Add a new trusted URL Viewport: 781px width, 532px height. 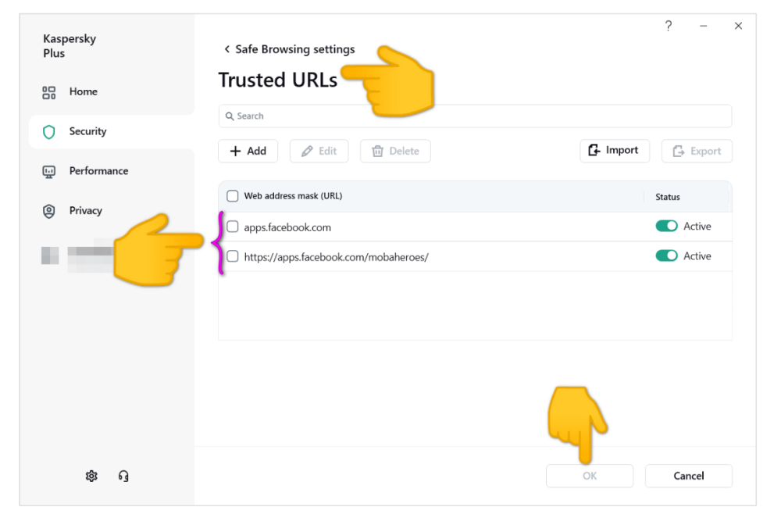click(x=248, y=152)
